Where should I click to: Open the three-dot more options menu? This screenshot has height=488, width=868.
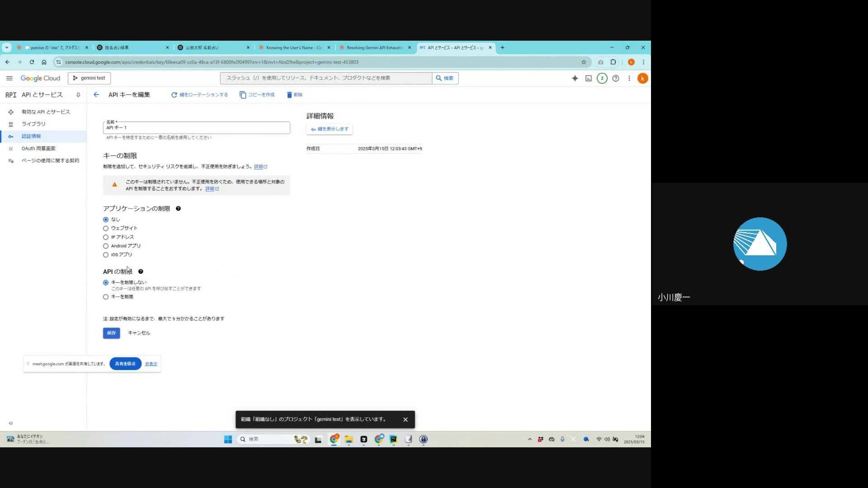[x=629, y=78]
